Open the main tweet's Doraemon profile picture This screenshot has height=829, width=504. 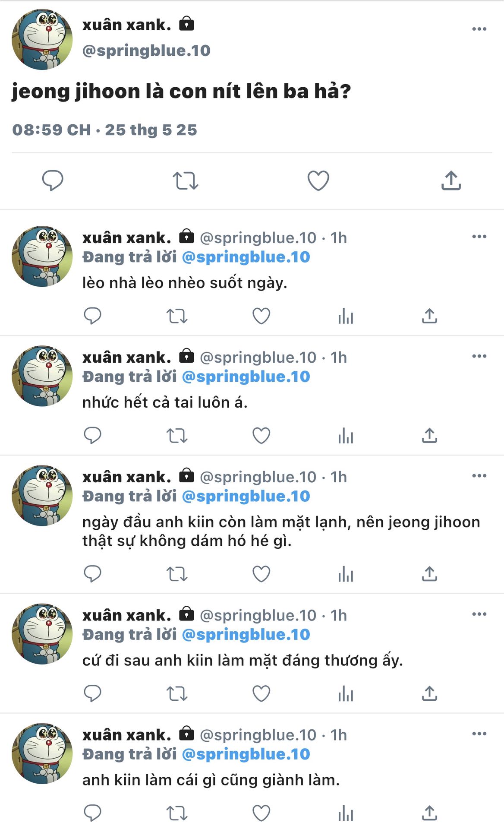tap(42, 39)
